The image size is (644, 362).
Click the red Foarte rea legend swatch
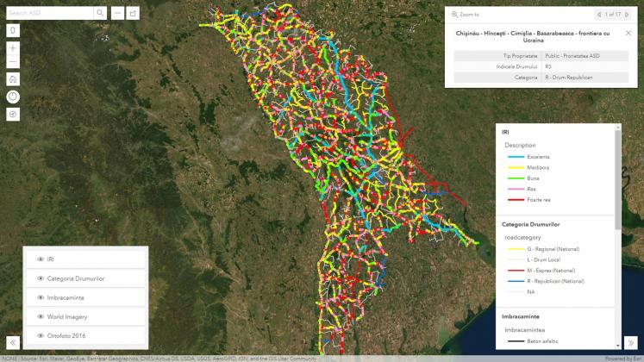coord(516,200)
